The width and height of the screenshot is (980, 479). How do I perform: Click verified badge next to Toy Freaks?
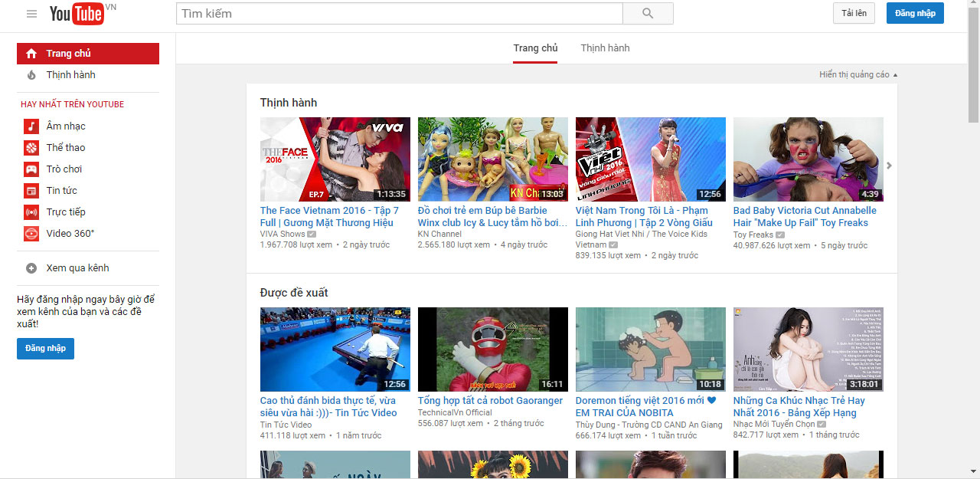click(780, 235)
